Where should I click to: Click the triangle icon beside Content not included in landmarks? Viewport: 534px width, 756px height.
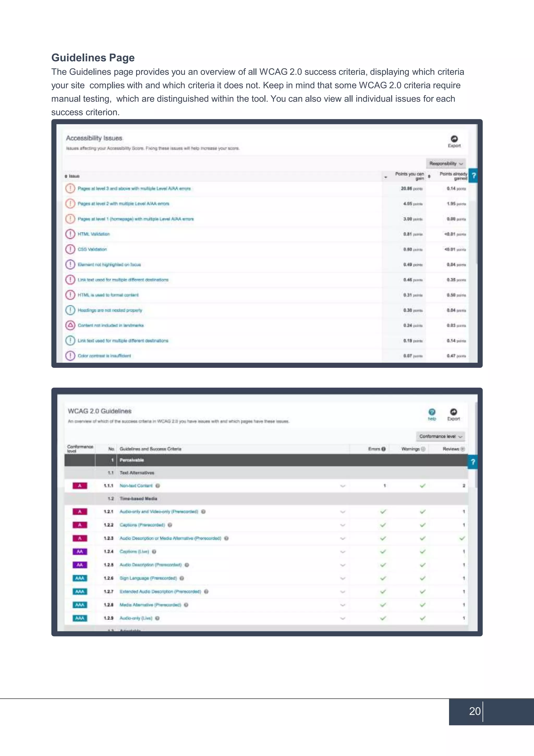(70, 325)
